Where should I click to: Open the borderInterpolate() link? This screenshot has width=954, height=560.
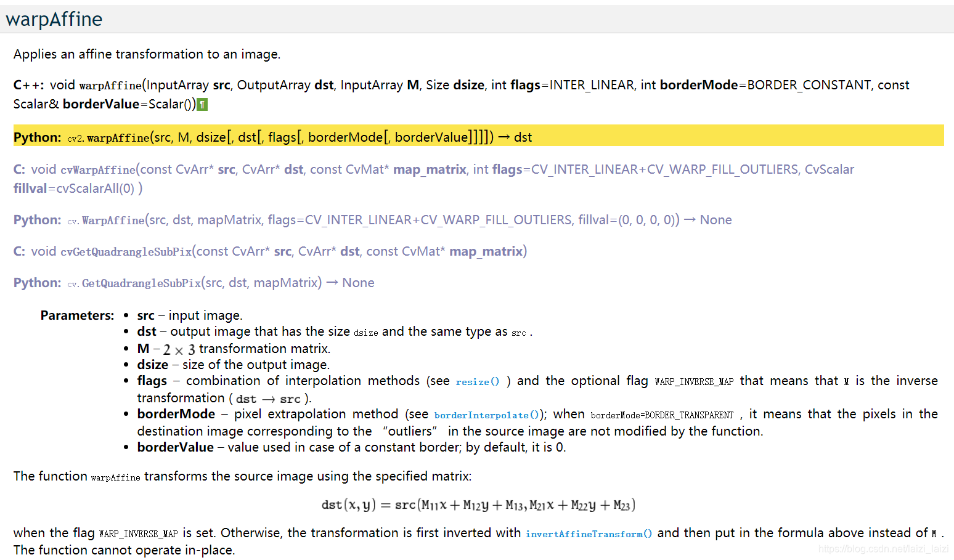(x=487, y=415)
